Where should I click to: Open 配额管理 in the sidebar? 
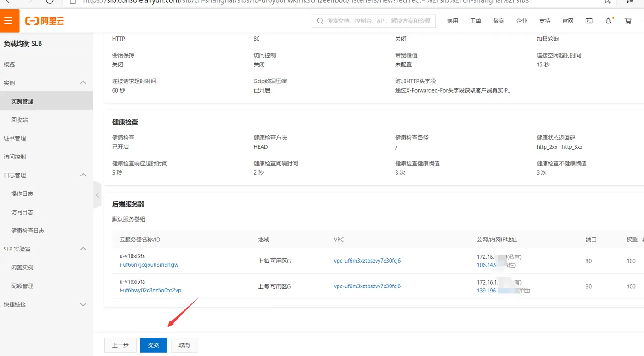[22, 286]
